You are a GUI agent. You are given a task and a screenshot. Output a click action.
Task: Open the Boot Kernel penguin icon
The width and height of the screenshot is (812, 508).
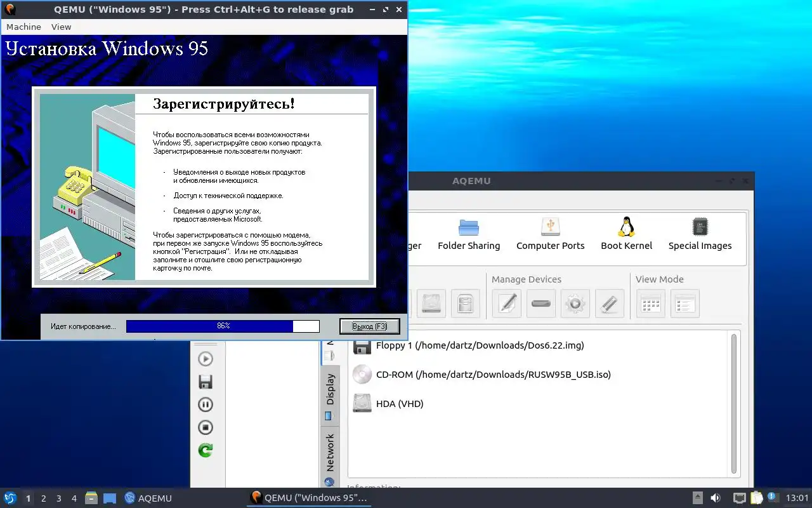[627, 234]
